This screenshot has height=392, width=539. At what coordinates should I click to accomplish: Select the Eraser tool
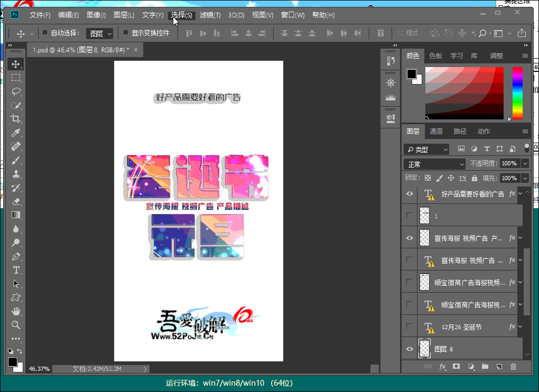pos(16,201)
